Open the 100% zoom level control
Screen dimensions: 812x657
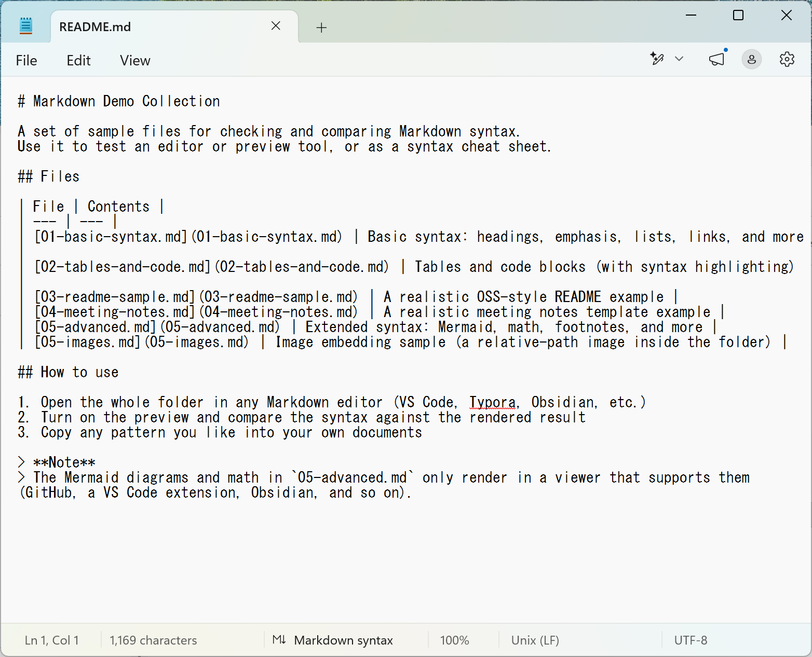point(454,640)
